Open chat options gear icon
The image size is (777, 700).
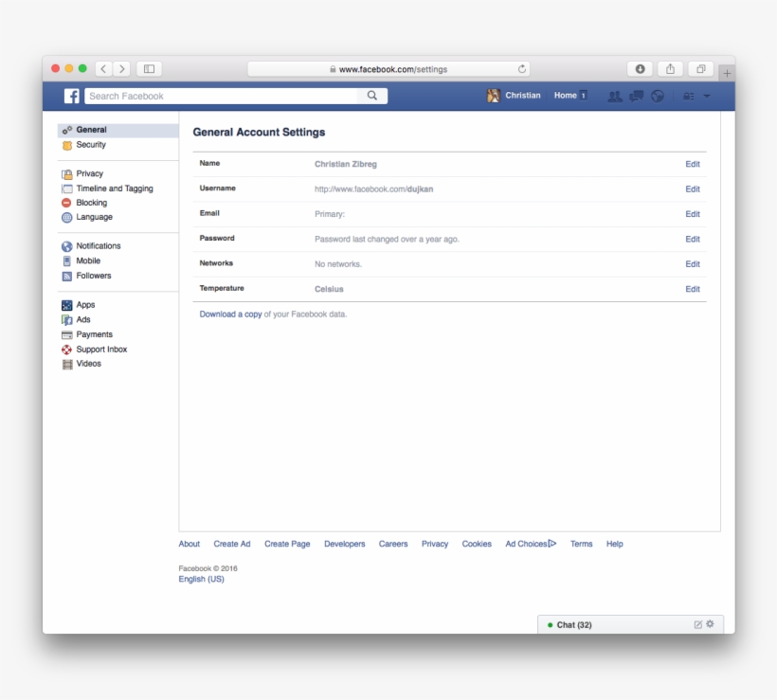pos(710,624)
